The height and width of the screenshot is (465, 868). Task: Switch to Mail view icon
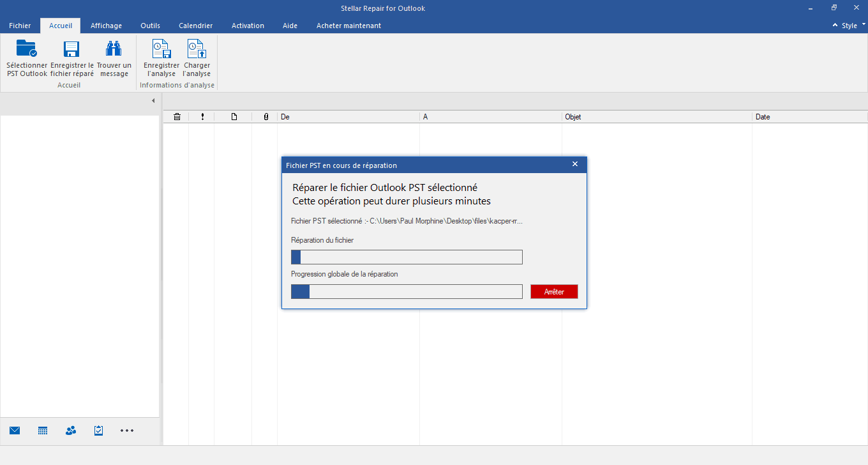tap(15, 431)
